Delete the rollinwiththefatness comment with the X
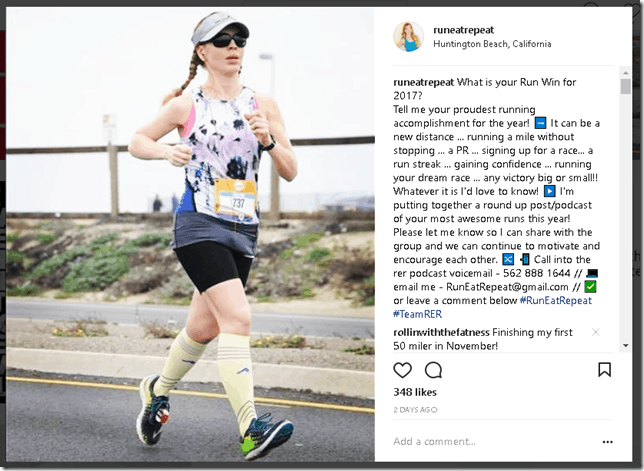Viewport: 644px width, 471px height. click(x=596, y=332)
